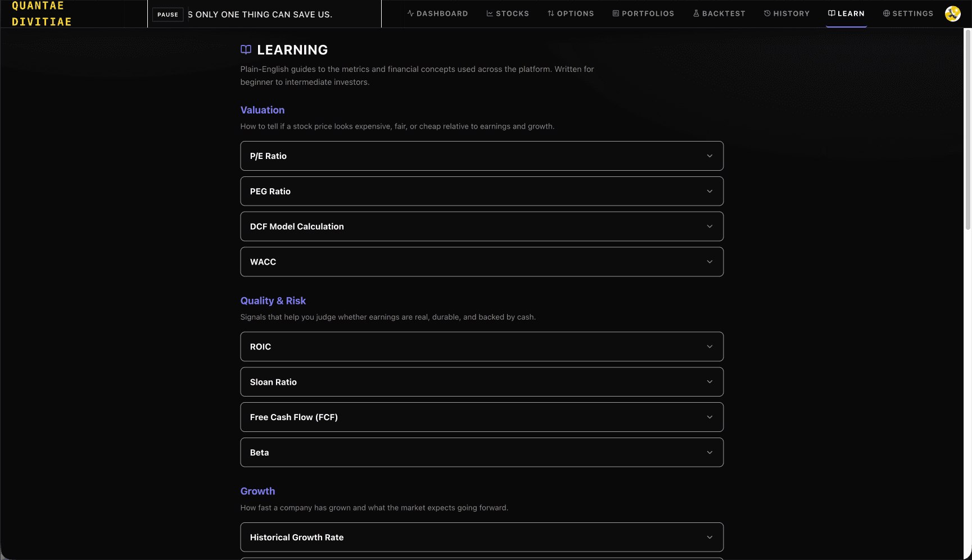
Task: Open the Sloan Ratio accordion chevron
Action: tap(709, 382)
